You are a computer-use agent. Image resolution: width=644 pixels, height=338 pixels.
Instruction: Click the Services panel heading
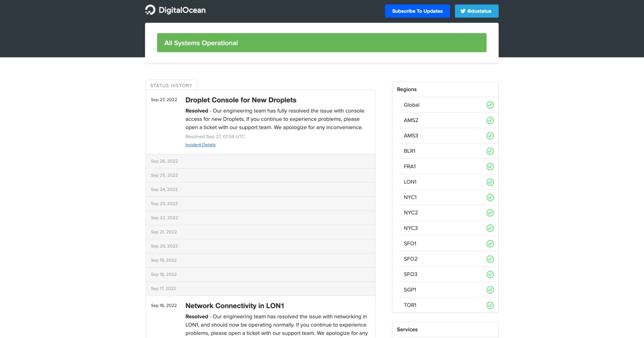[x=407, y=330]
